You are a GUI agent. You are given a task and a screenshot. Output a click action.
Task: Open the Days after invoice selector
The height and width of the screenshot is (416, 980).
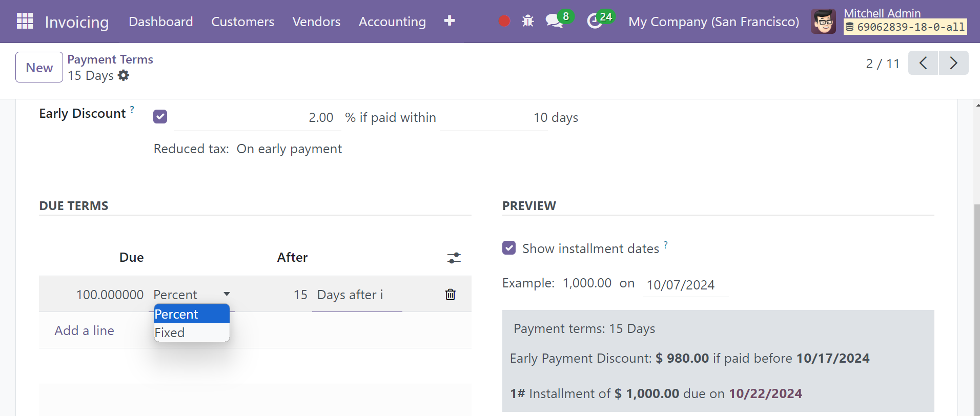(x=357, y=295)
